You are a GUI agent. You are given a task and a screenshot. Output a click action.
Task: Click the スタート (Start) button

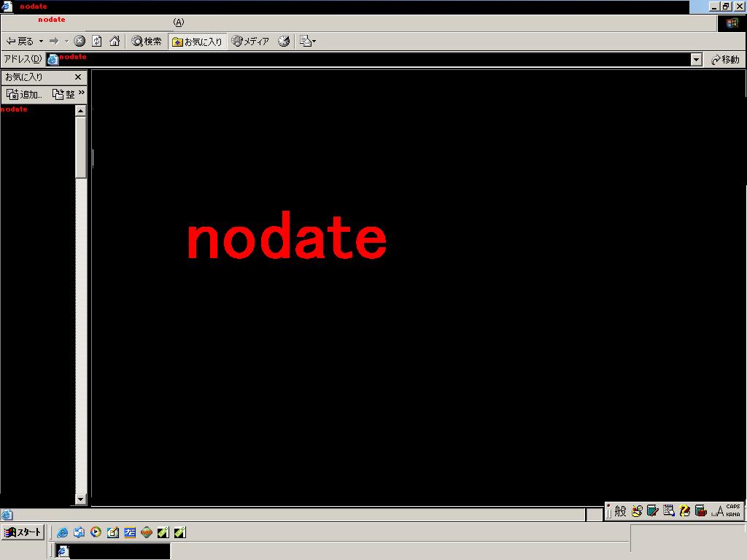tap(23, 532)
